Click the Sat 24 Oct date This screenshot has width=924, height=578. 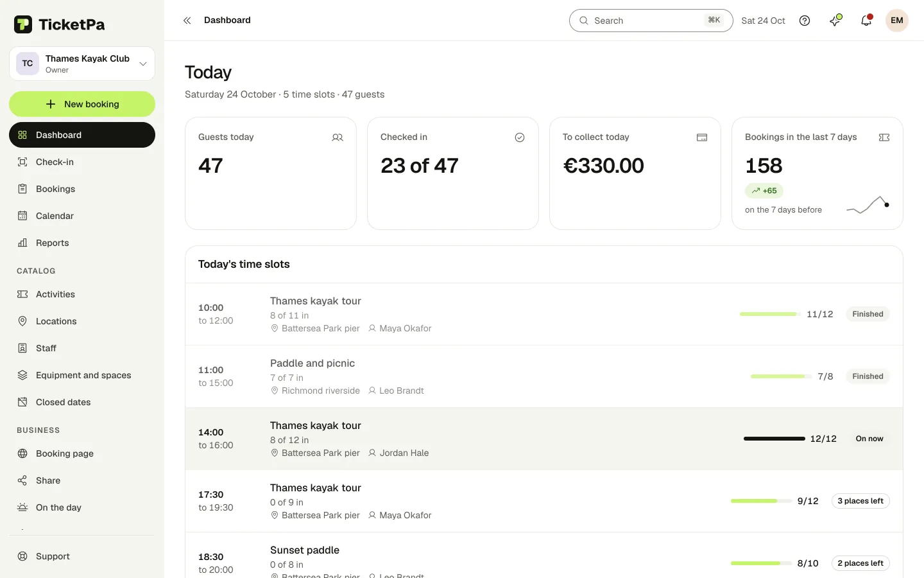(x=763, y=21)
